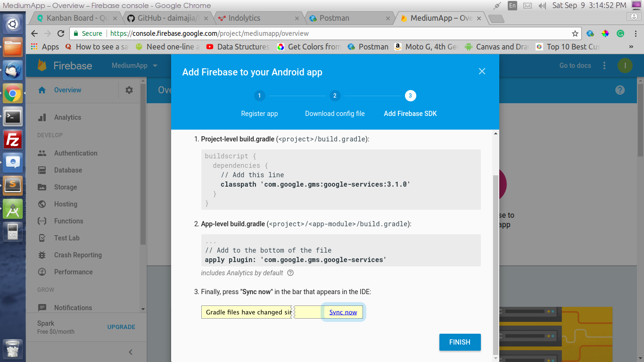Close the Add Firebase dialog
Image resolution: width=644 pixels, height=362 pixels.
point(482,71)
